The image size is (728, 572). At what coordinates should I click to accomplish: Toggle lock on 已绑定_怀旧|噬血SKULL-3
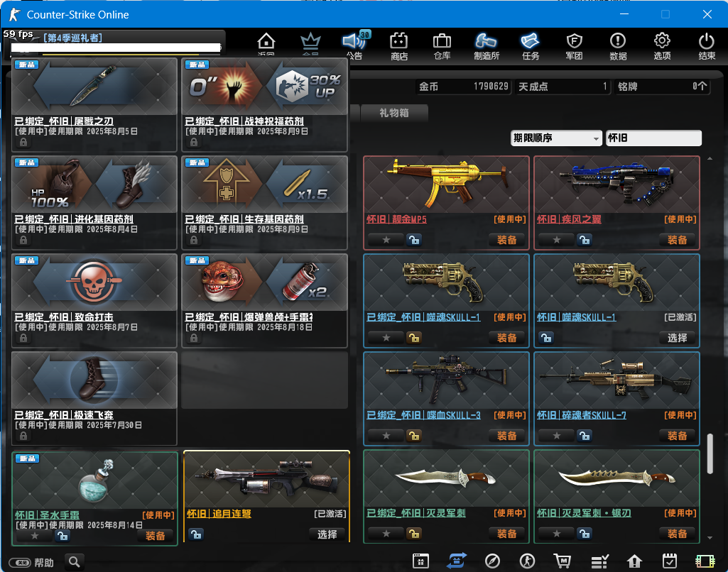click(x=413, y=436)
